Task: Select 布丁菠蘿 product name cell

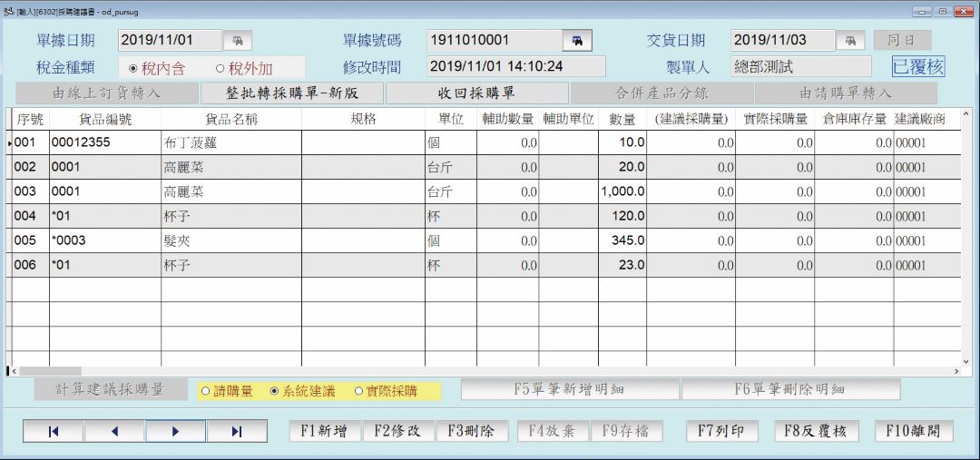Action: coord(231,142)
